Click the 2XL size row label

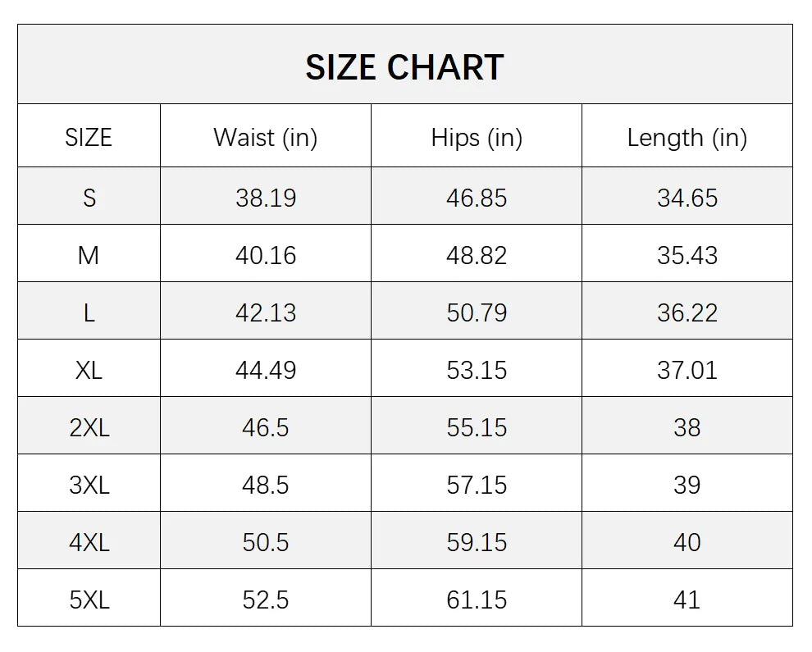click(89, 427)
